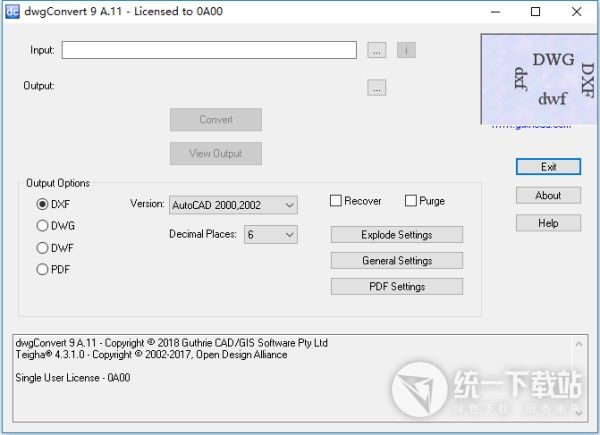Viewport: 600px width, 435px height.
Task: Open the Decimal Places dropdown
Action: point(271,235)
